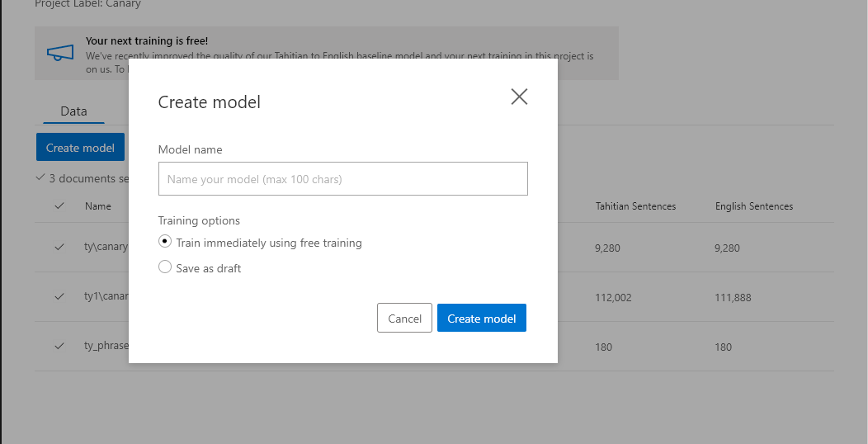Toggle the checkmark for ty\canary row
The image size is (868, 444).
tap(59, 247)
